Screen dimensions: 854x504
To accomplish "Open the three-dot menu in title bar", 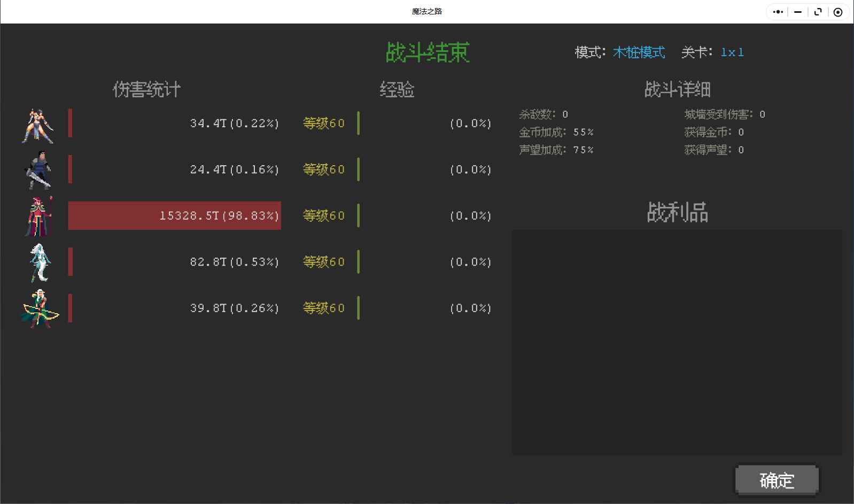I will tap(778, 12).
